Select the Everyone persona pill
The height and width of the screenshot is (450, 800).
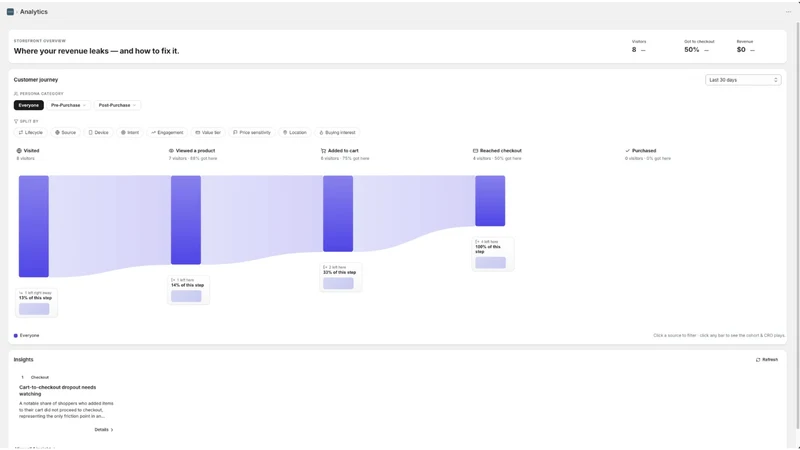(x=29, y=105)
